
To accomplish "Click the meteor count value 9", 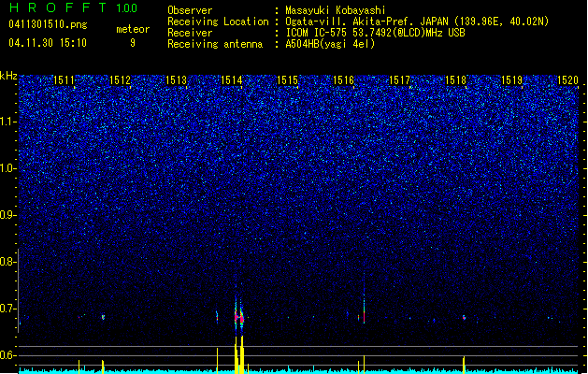I will [133, 43].
